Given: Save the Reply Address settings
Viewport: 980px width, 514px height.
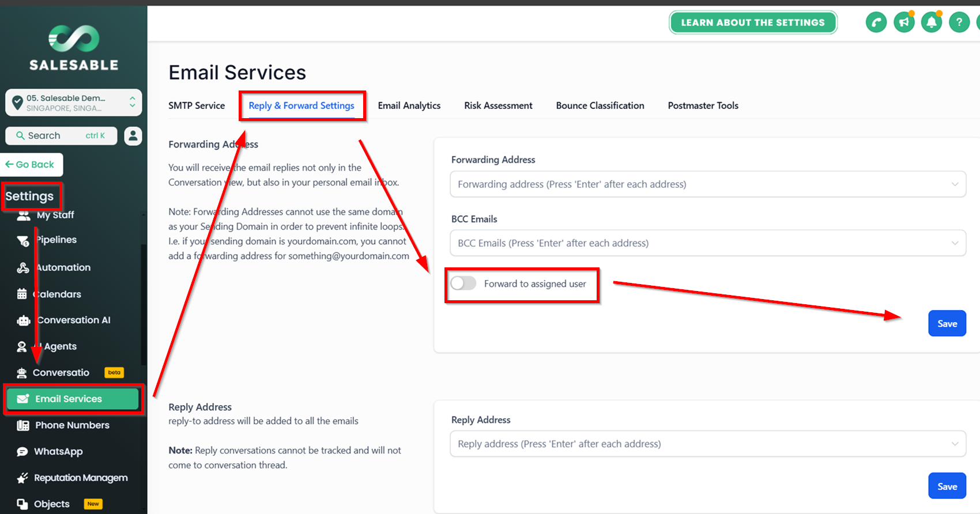Looking at the screenshot, I should 947,486.
